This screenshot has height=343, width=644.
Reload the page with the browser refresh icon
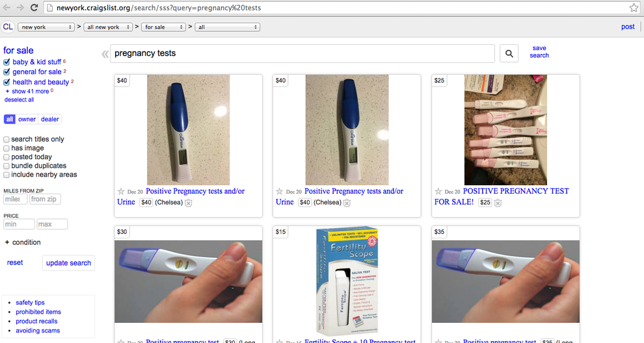click(x=34, y=8)
